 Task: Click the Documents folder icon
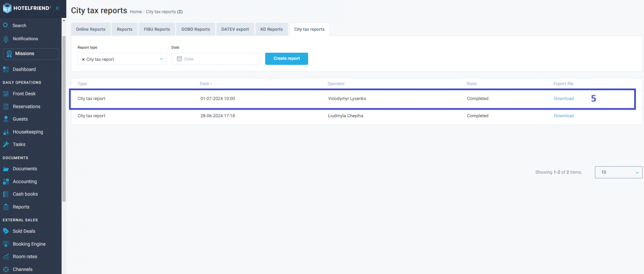(x=6, y=169)
